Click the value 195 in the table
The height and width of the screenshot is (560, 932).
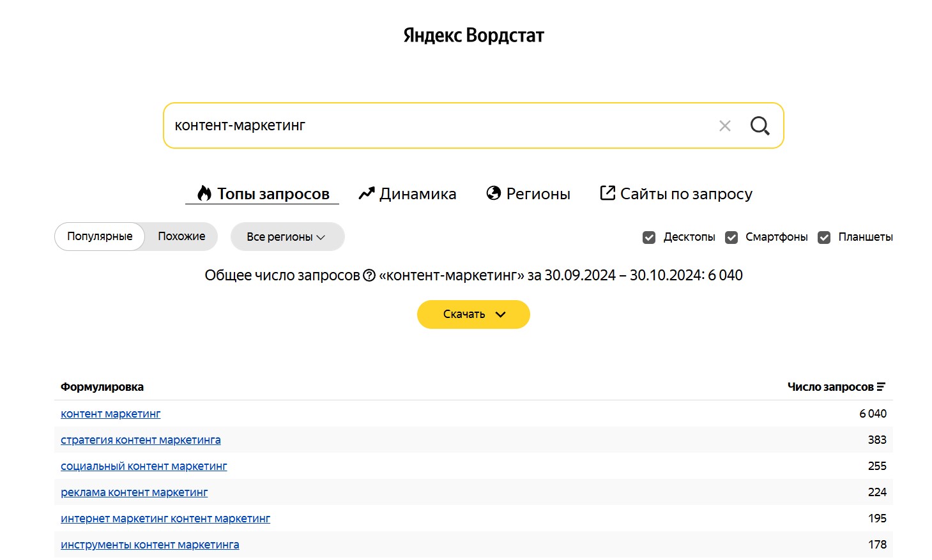[x=877, y=518]
